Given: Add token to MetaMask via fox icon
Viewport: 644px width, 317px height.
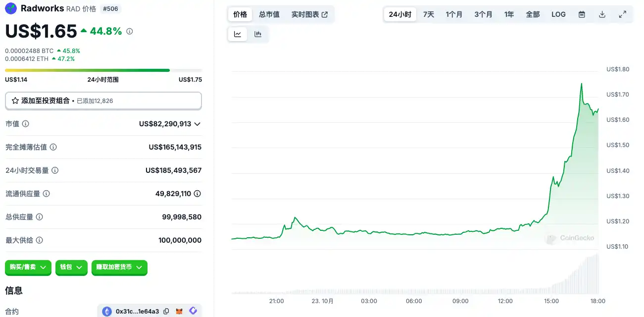Looking at the screenshot, I should [x=179, y=311].
